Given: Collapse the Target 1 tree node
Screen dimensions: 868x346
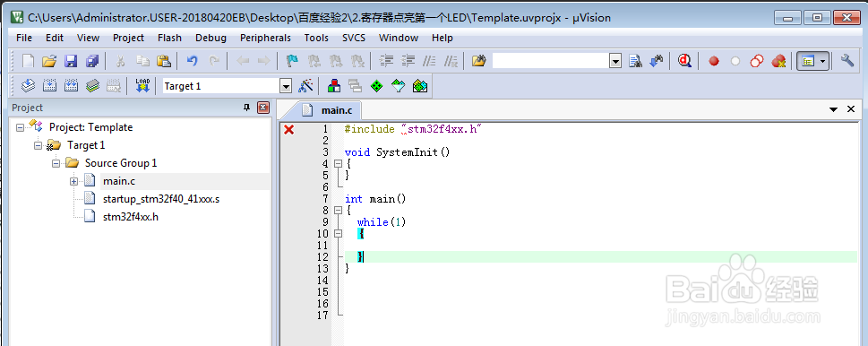Looking at the screenshot, I should coord(39,145).
